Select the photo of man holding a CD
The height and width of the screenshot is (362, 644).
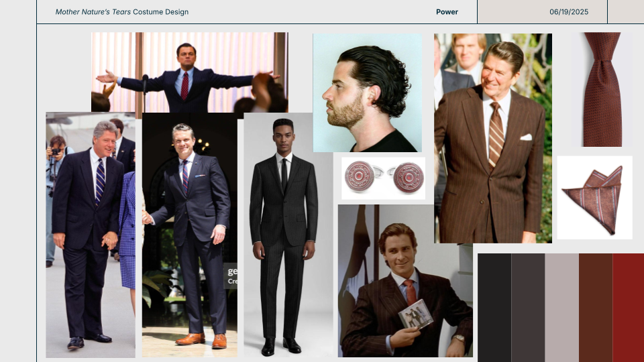[405, 280]
